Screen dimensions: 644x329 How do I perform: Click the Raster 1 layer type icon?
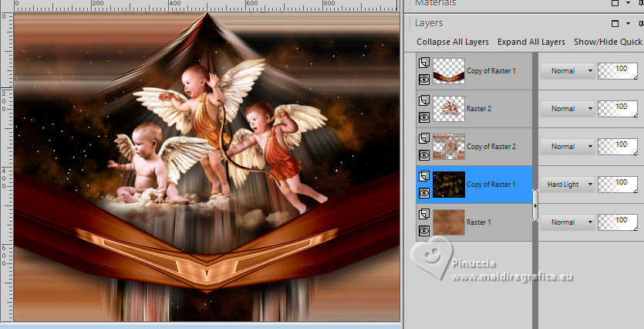point(424,214)
